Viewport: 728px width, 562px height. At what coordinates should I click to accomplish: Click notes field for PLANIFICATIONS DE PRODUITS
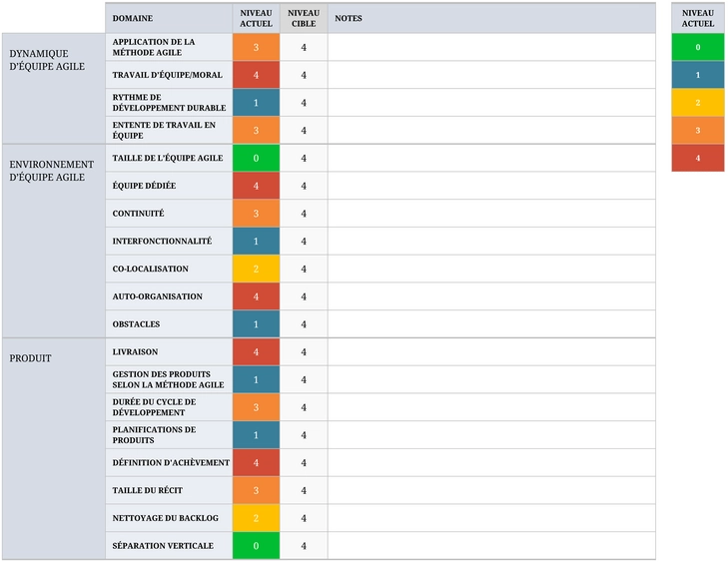point(491,435)
